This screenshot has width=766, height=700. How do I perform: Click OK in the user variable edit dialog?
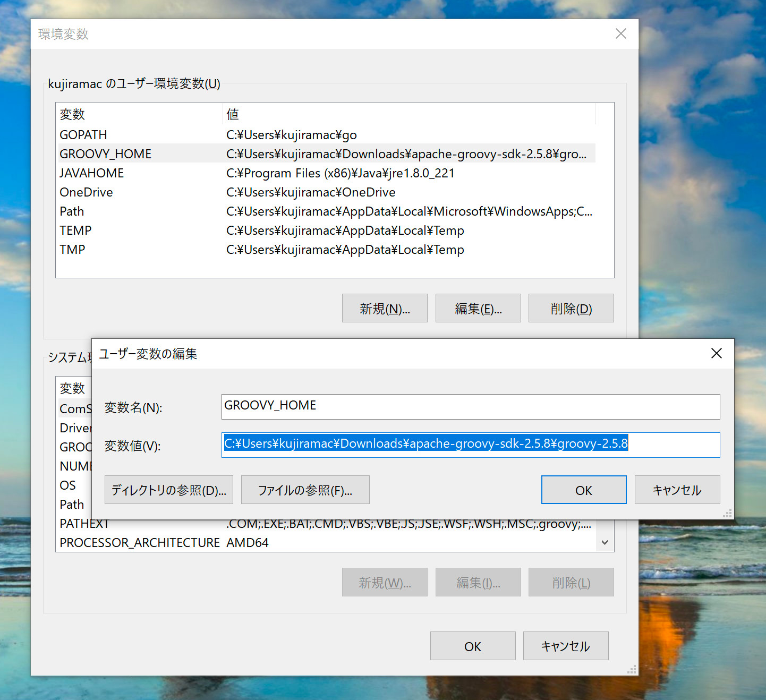[583, 490]
